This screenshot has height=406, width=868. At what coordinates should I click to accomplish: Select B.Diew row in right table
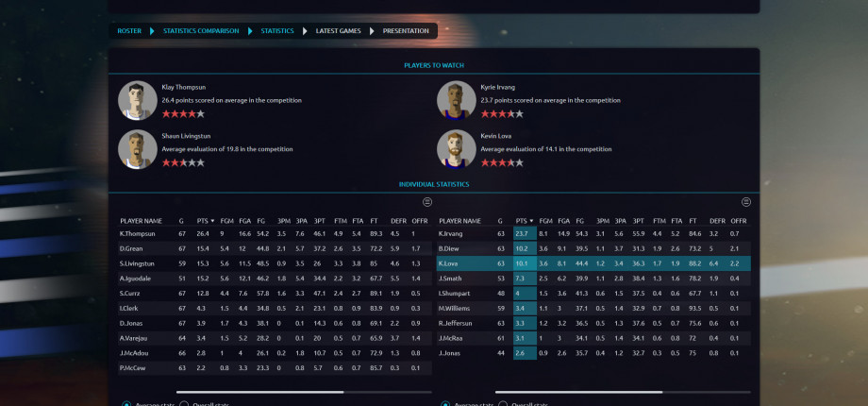(593, 248)
